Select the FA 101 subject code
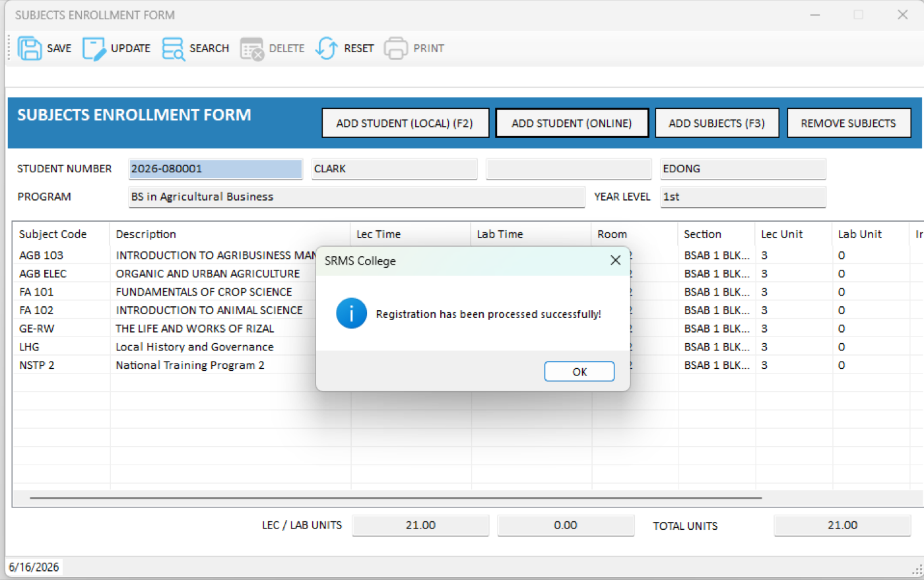This screenshot has height=580, width=924. pyautogui.click(x=36, y=292)
